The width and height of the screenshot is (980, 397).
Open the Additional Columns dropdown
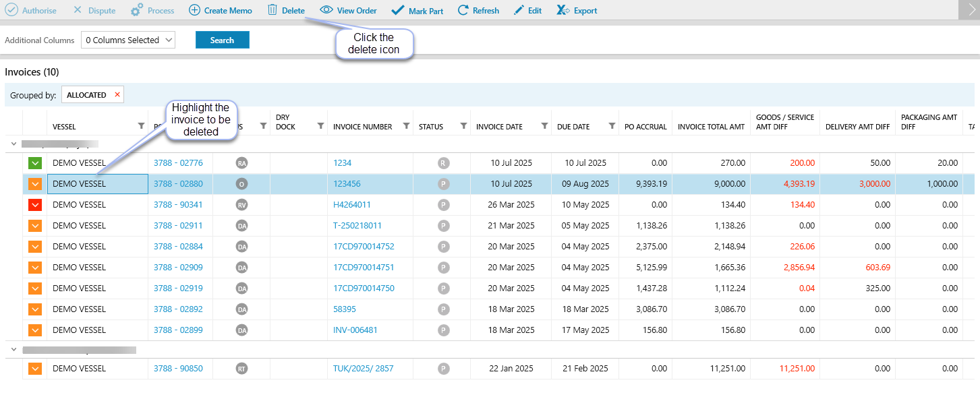[x=127, y=40]
